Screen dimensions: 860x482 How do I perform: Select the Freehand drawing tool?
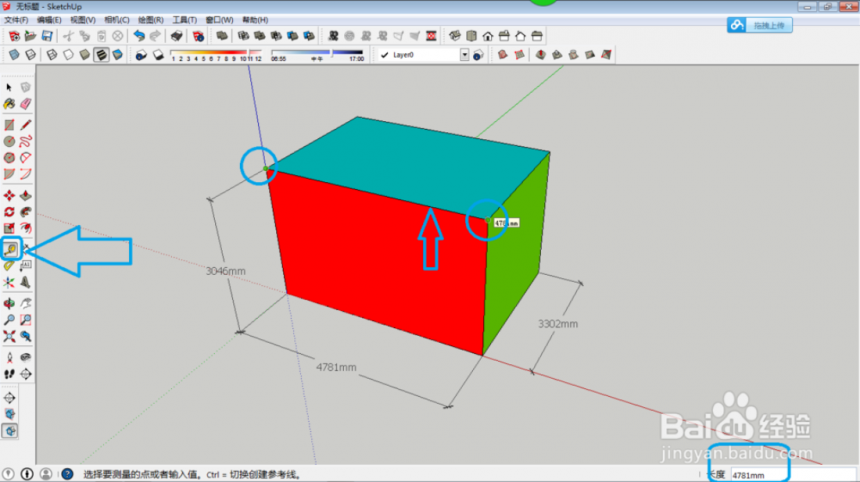click(26, 141)
